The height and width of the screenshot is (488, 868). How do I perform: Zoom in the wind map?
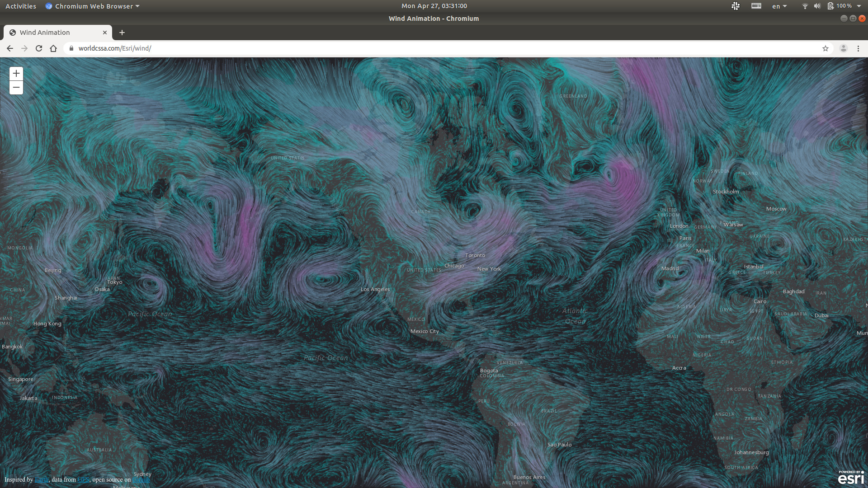coord(16,73)
